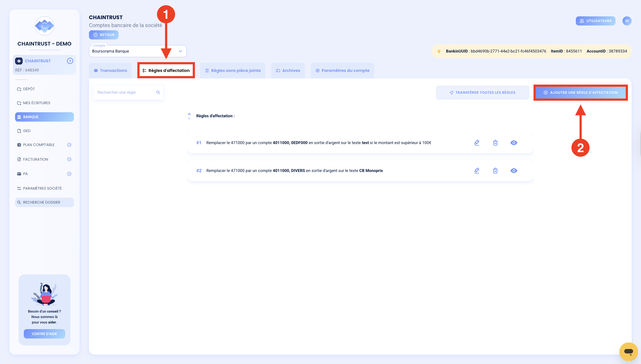This screenshot has width=641, height=364.
Task: Switch to the Transactions tab
Action: click(x=110, y=71)
